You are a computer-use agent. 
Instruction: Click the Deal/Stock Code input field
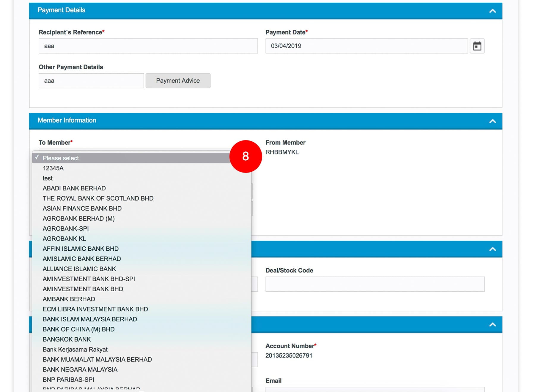pos(375,284)
